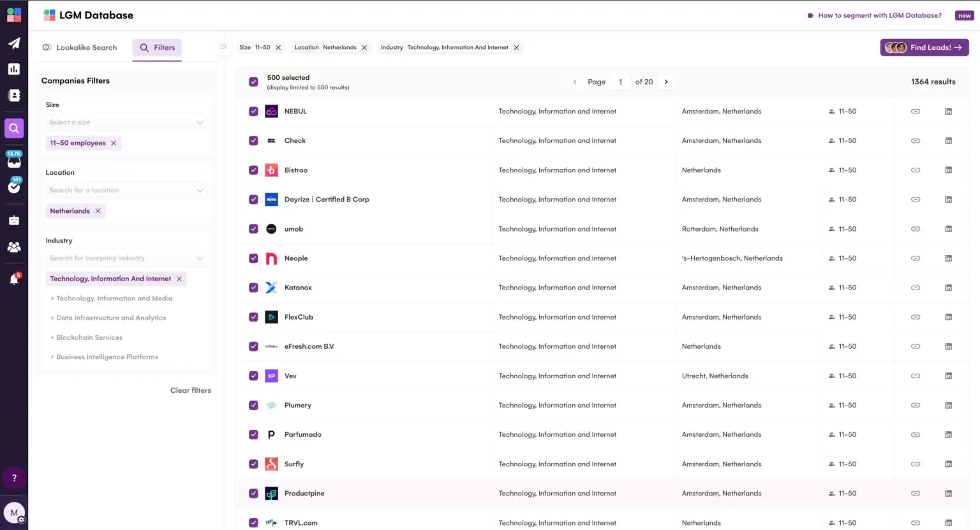This screenshot has width=980, height=530.
Task: Open Vev LinkedIn page icon
Action: [x=948, y=376]
